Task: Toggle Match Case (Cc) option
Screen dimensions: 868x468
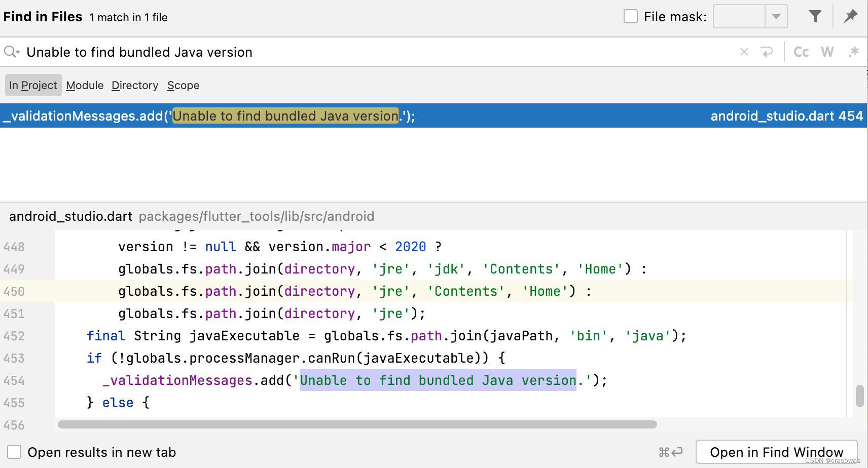Action: point(801,52)
